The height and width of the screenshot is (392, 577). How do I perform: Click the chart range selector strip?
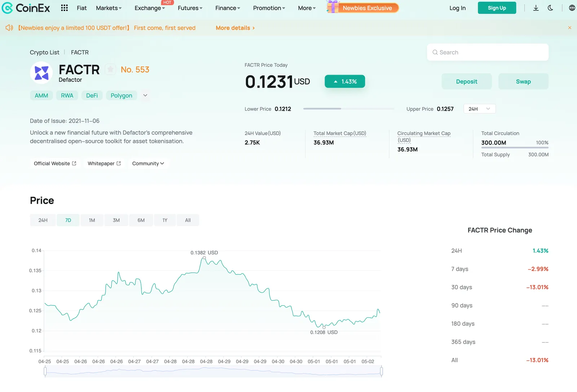point(213,371)
